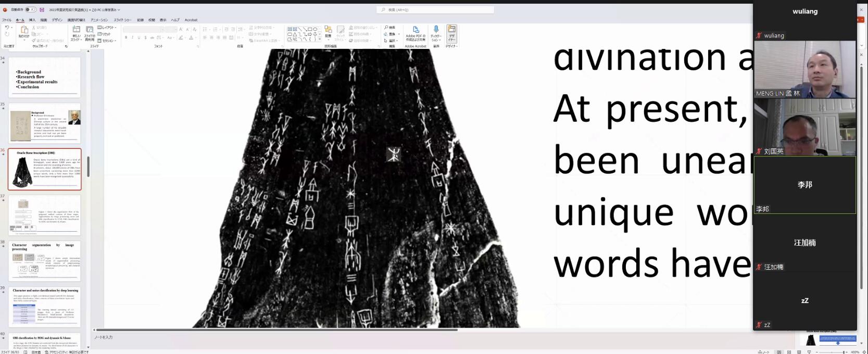Select the text box shape in shapes gallery

(290, 29)
